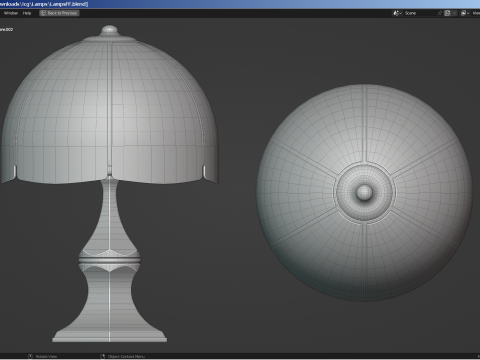Open the view layer browse dropdown

pos(465,13)
